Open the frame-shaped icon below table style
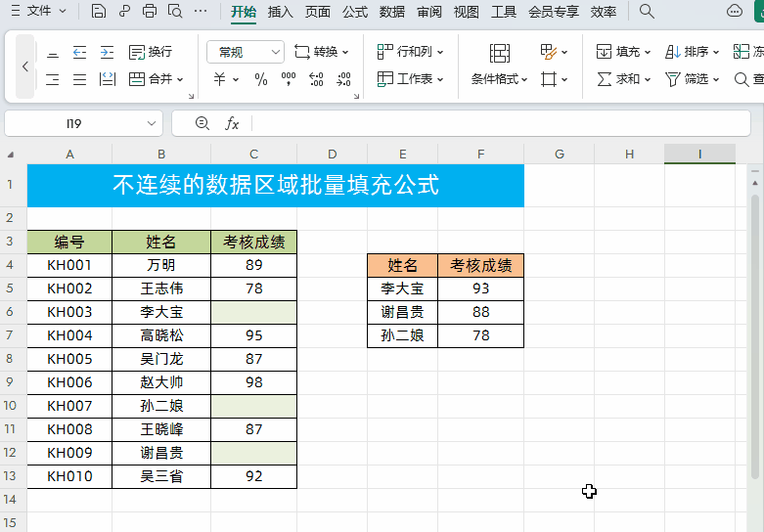The image size is (764, 532). coord(554,79)
